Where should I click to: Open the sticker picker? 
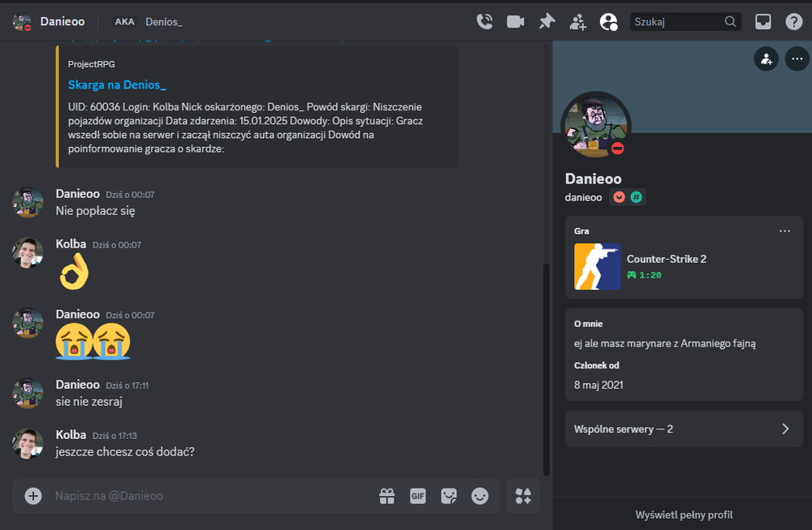pos(449,496)
